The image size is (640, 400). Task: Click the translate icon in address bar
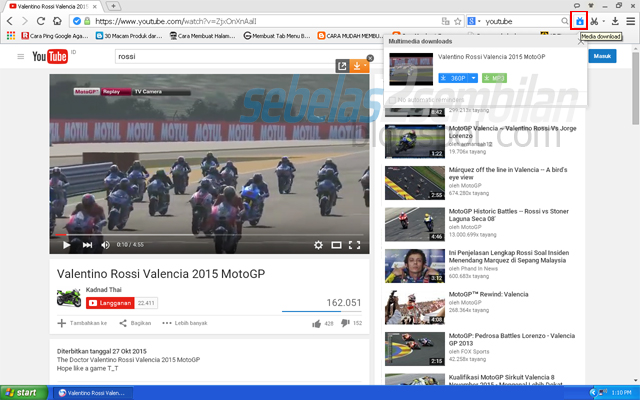point(445,21)
